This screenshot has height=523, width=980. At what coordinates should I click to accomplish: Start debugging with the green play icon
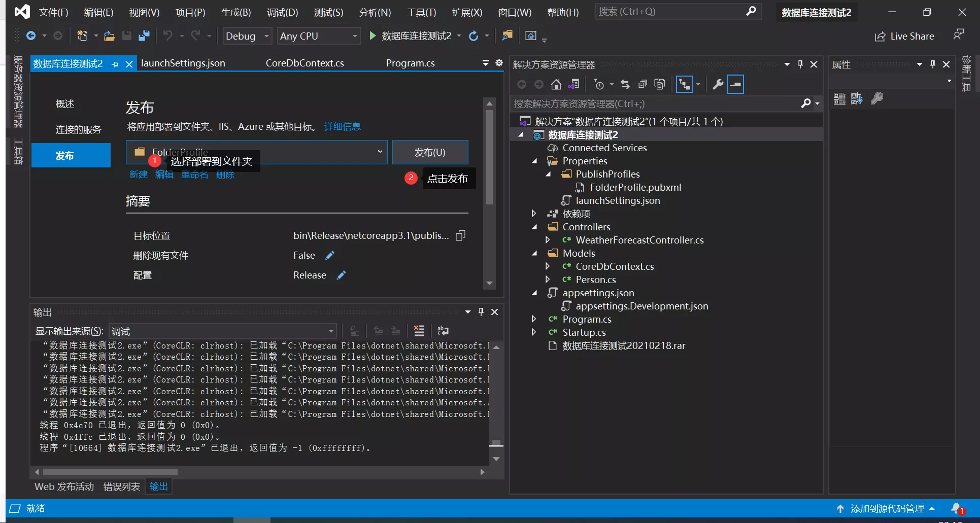click(x=373, y=36)
